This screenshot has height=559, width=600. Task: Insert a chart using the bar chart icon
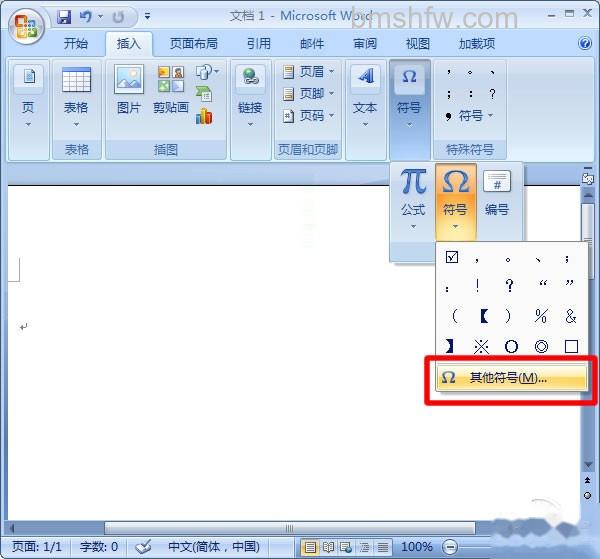pyautogui.click(x=204, y=116)
